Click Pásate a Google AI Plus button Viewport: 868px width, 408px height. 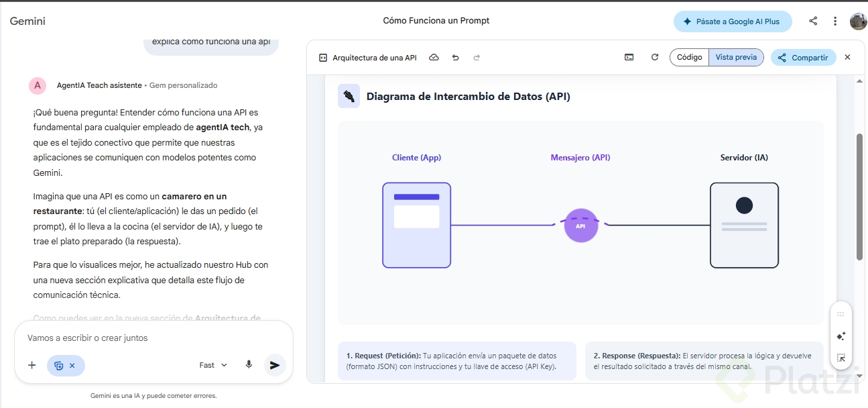pos(732,21)
